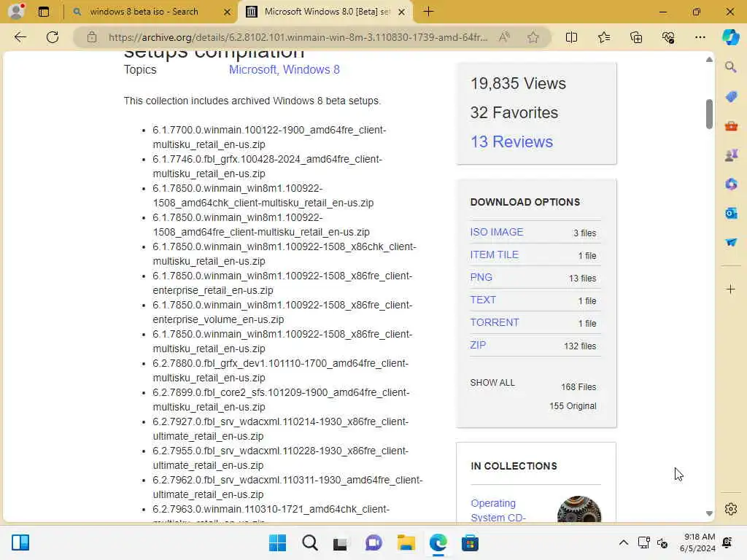747x560 pixels.
Task: Open the tab actions menu icon
Action: (x=43, y=12)
